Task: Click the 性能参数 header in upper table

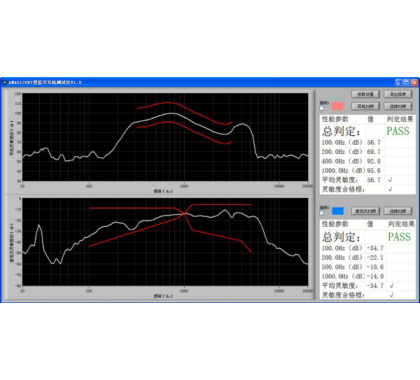Action: pyautogui.click(x=335, y=119)
